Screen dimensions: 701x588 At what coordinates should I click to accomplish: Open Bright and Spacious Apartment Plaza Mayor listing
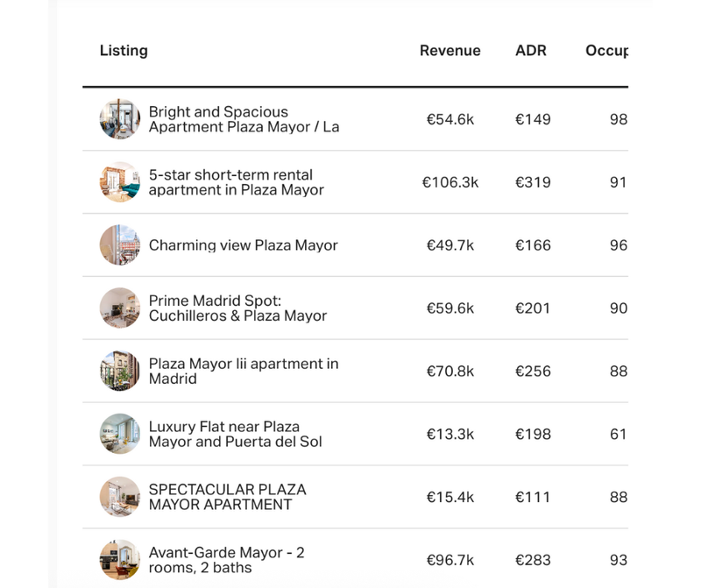click(x=244, y=119)
